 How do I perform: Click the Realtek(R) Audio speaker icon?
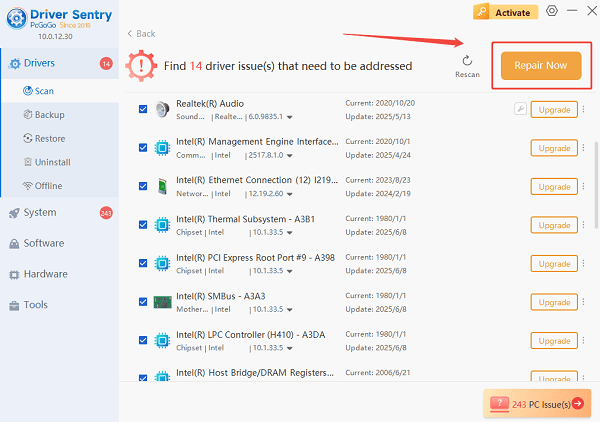click(162, 109)
